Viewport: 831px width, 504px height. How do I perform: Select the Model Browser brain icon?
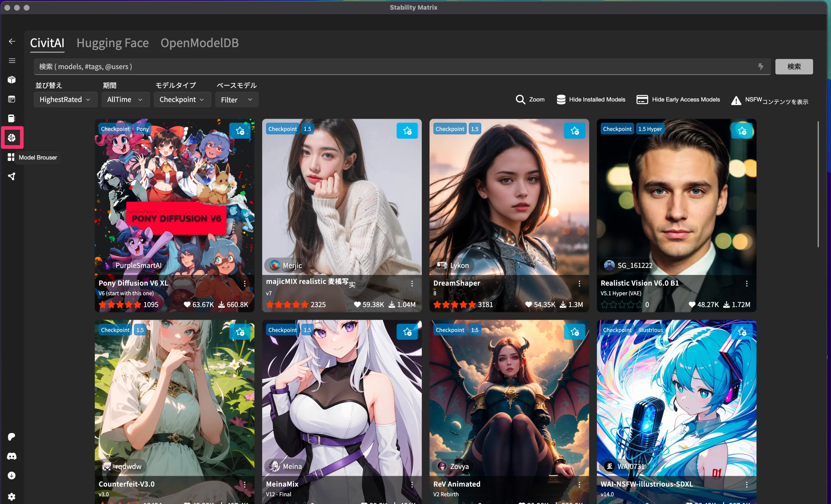pyautogui.click(x=12, y=138)
